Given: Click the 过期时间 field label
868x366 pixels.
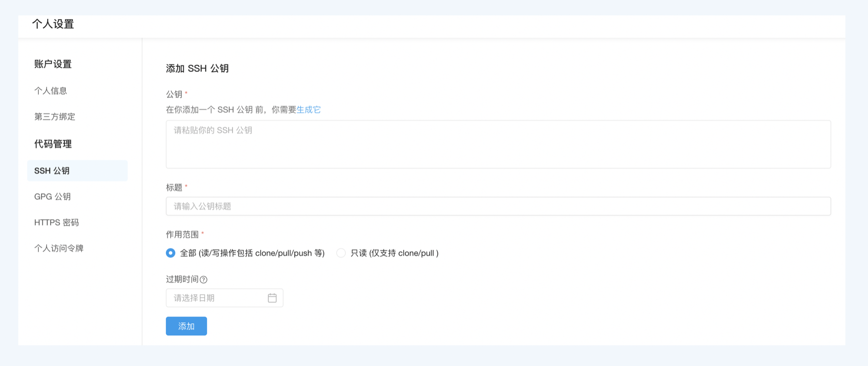Looking at the screenshot, I should click(x=182, y=279).
